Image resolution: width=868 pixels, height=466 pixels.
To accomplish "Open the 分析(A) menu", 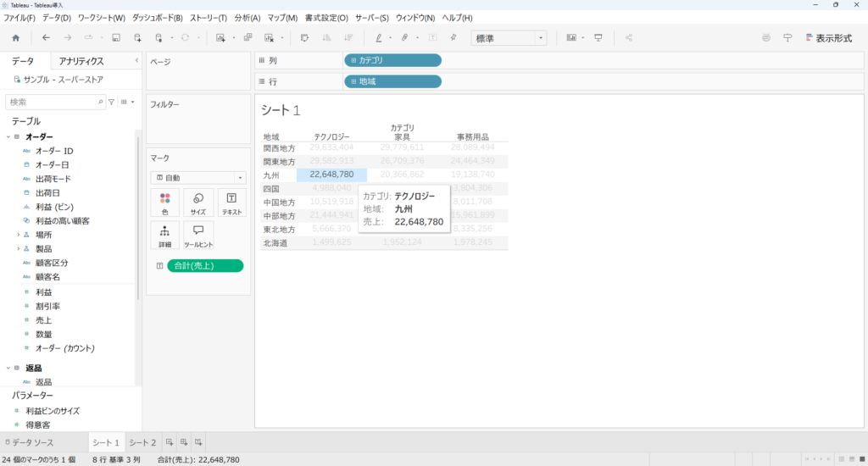I will [248, 18].
